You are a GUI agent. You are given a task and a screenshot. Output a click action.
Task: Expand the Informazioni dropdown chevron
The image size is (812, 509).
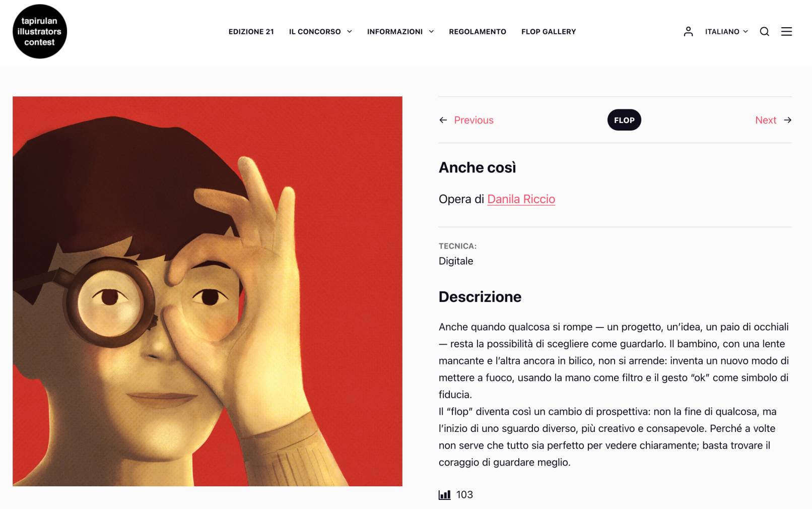431,32
